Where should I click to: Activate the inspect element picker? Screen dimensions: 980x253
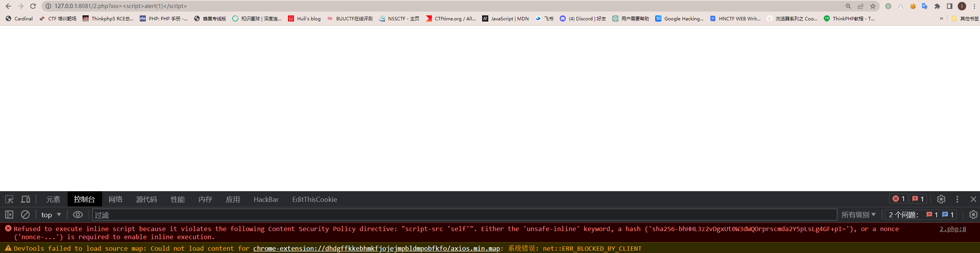pos(9,199)
